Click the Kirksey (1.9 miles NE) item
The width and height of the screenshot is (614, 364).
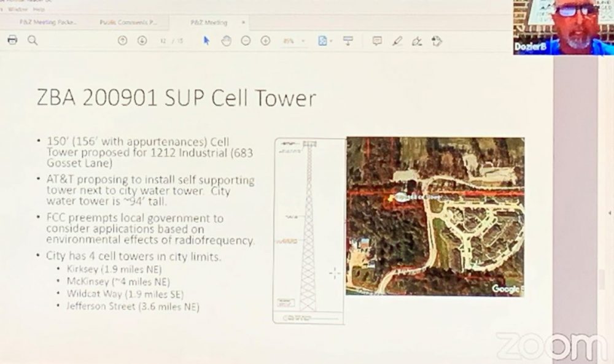pos(114,269)
